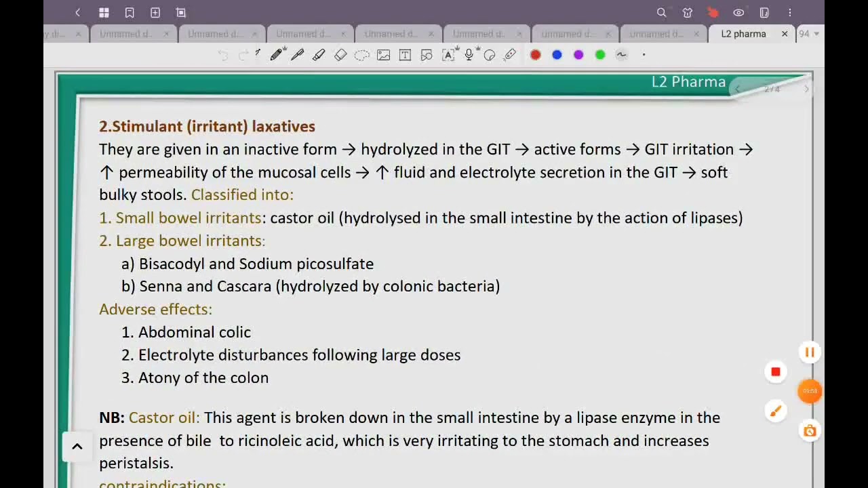The height and width of the screenshot is (488, 868).
Task: Close the L2 pharma tab
Action: (x=785, y=34)
